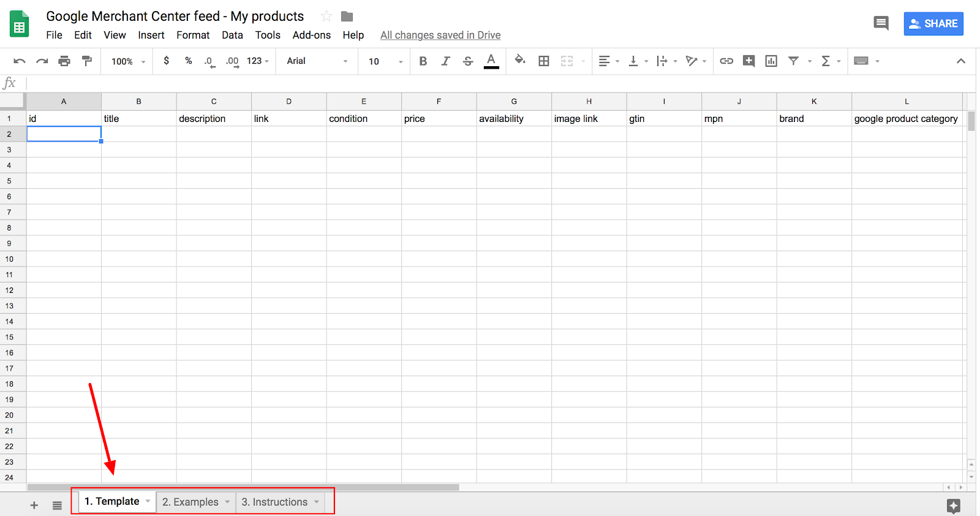Insert a link with chain icon

[726, 61]
